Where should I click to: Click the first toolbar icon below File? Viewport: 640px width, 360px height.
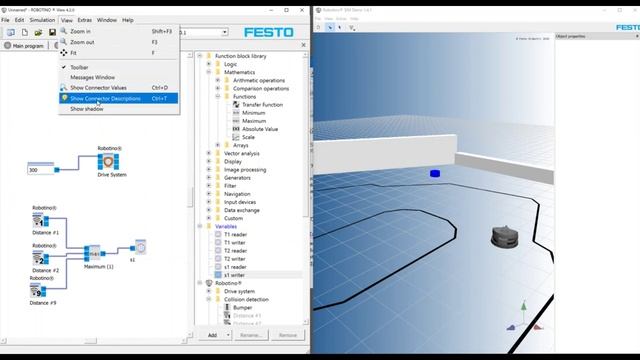pyautogui.click(x=11, y=32)
